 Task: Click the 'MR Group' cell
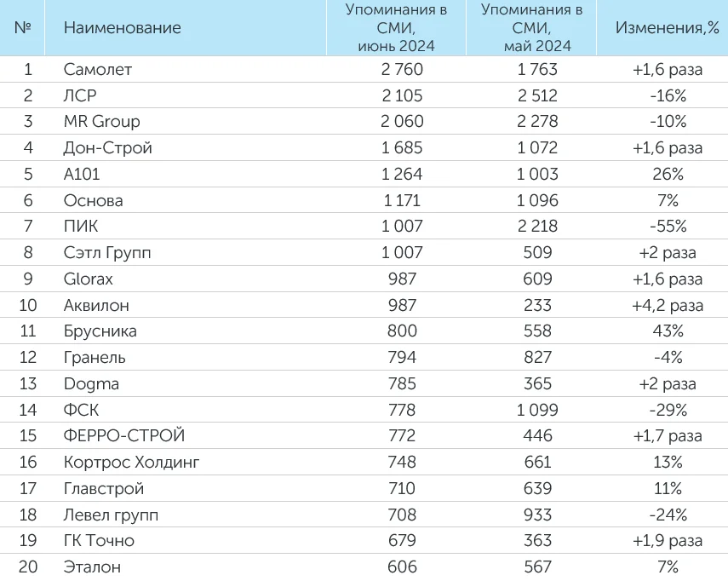(x=101, y=122)
